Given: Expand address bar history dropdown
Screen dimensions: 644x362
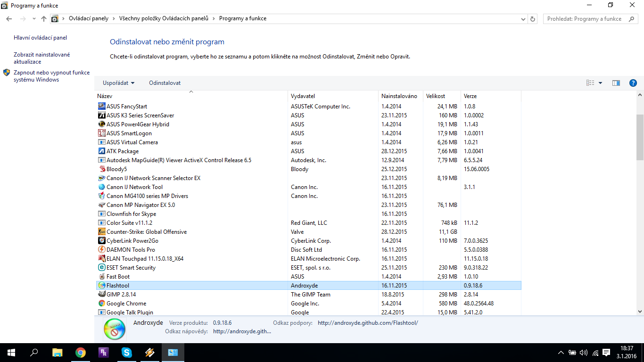Looking at the screenshot, I should coord(523,19).
